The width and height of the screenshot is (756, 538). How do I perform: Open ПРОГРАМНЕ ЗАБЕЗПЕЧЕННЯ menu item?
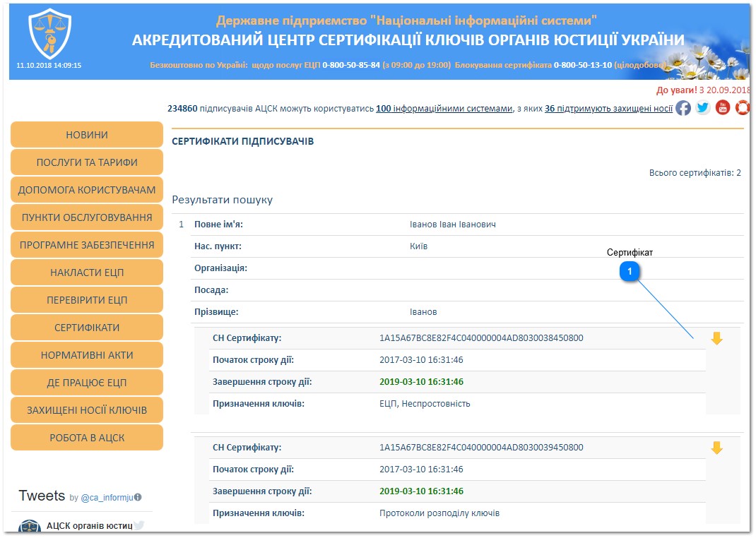coord(87,245)
